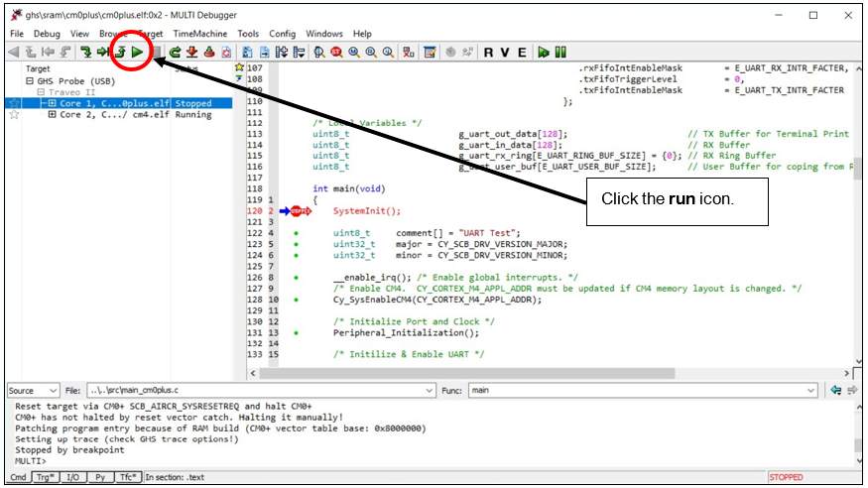Click the Return (step out) icon
Viewport: 868px width, 488px height.
pyautogui.click(x=120, y=52)
